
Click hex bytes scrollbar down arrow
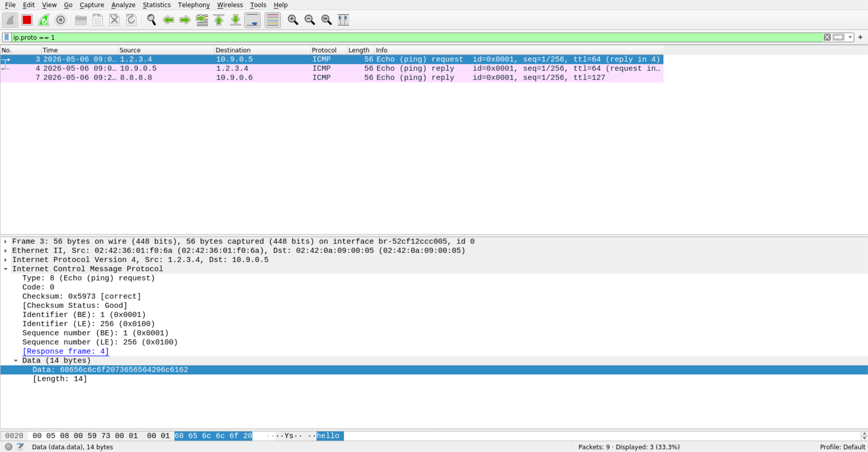[x=864, y=438]
